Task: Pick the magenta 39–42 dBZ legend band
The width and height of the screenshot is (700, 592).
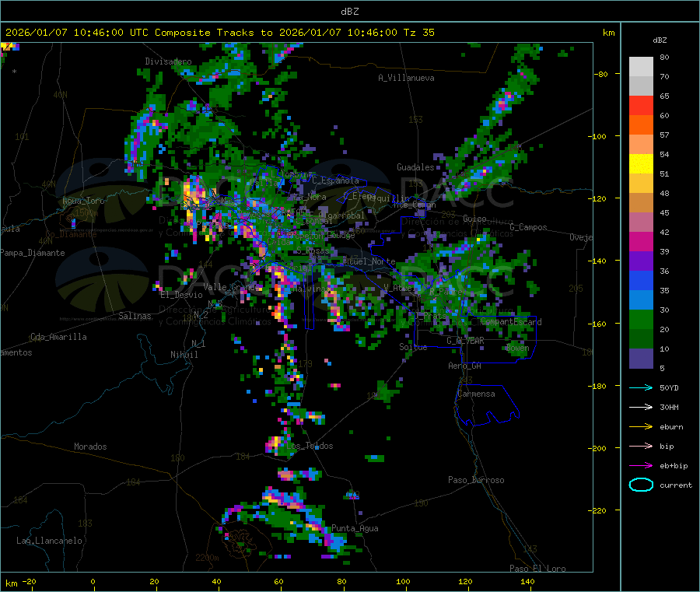Action: coord(641,241)
